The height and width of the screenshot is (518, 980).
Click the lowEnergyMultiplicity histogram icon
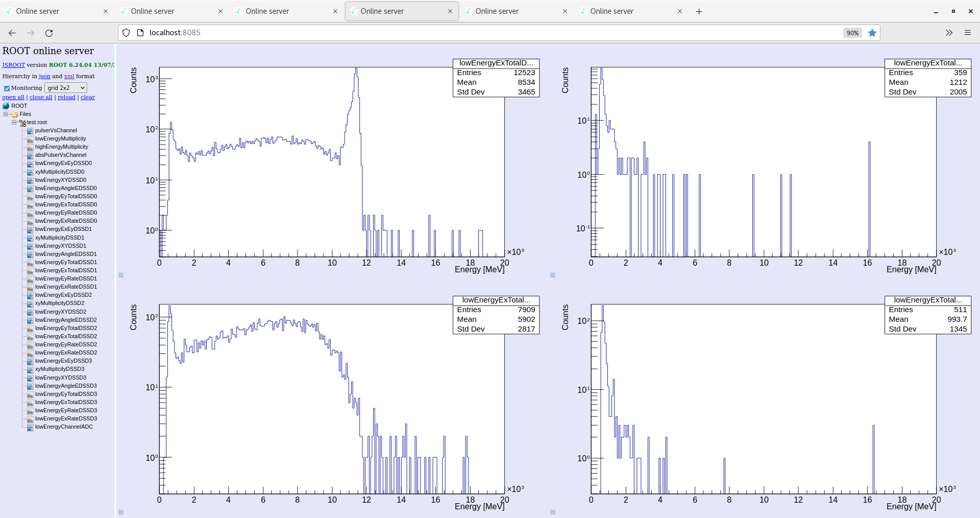(x=31, y=138)
